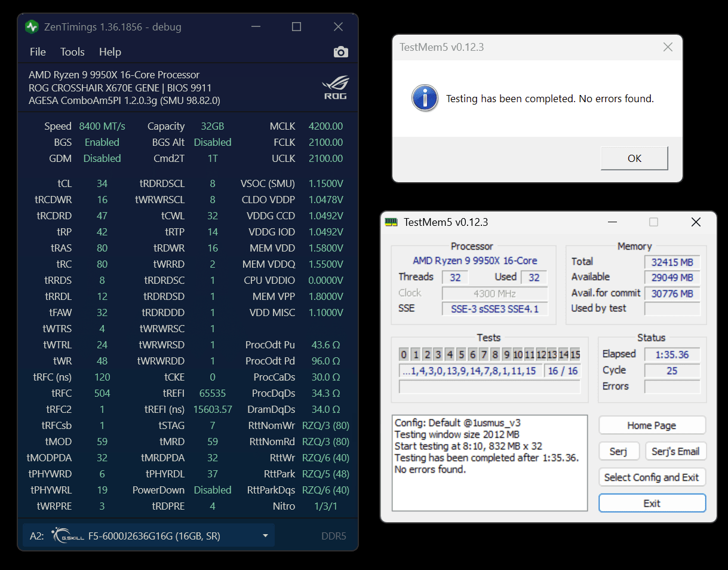Click the SSE-3 sSSE3 SSE4.1 field
The width and height of the screenshot is (728, 570).
click(x=494, y=309)
